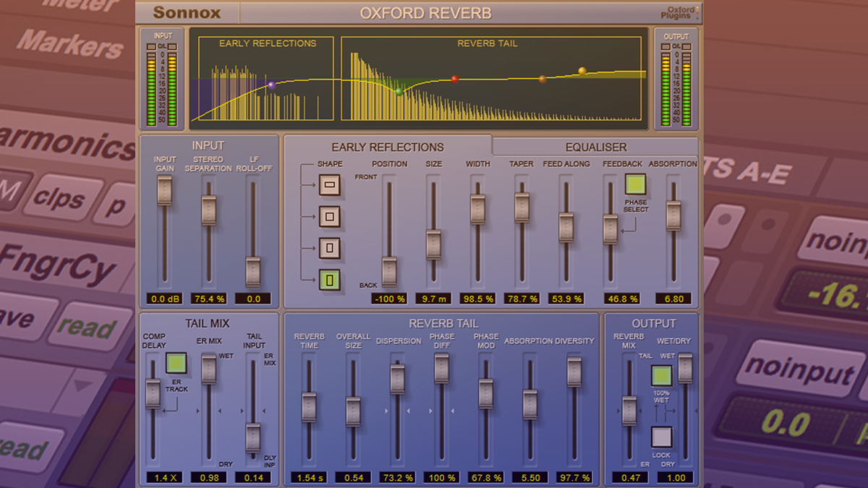Click the brown EQ node on graph
This screenshot has height=488, width=868.
(542, 80)
